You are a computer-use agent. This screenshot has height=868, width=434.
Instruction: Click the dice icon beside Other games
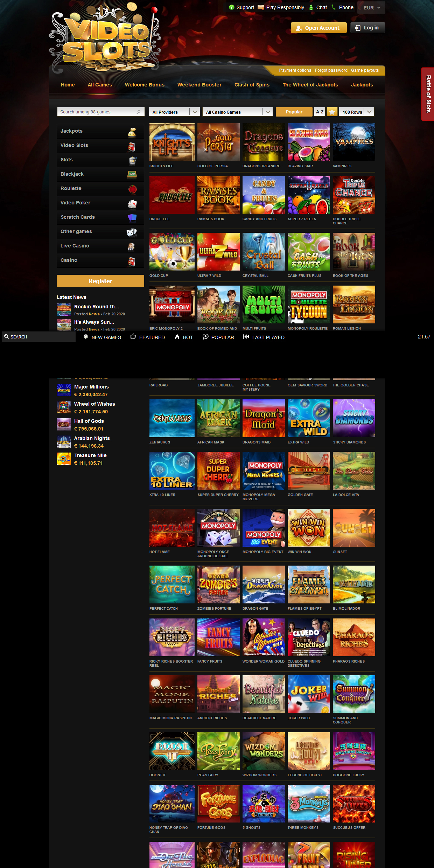(x=132, y=232)
